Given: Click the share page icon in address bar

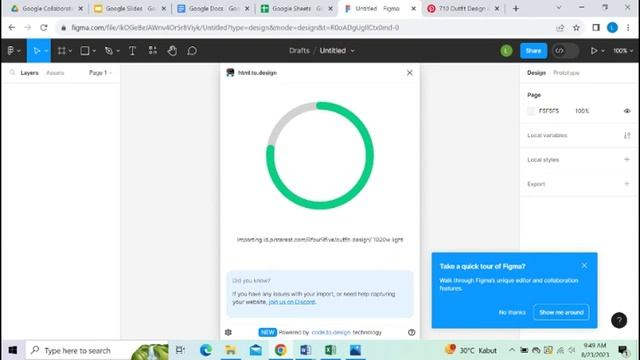Looking at the screenshot, I should (x=560, y=28).
